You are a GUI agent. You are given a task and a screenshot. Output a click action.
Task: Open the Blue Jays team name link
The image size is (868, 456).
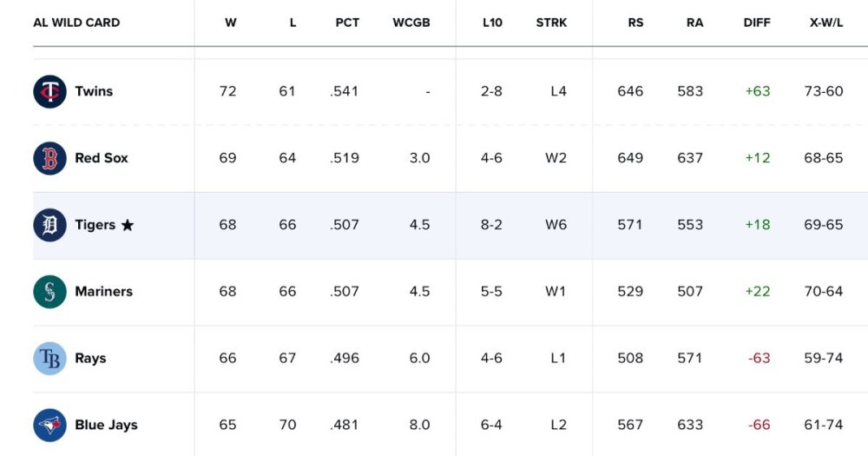(106, 425)
